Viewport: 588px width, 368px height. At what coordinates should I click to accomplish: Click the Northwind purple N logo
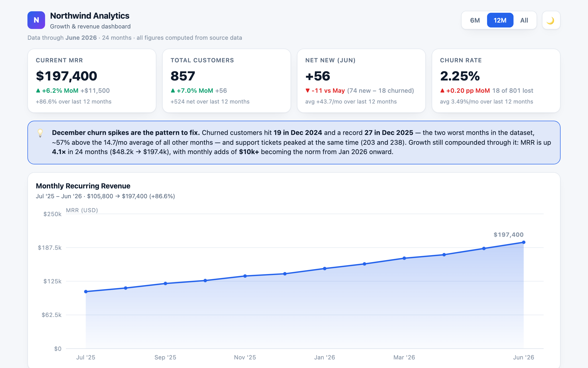36,20
